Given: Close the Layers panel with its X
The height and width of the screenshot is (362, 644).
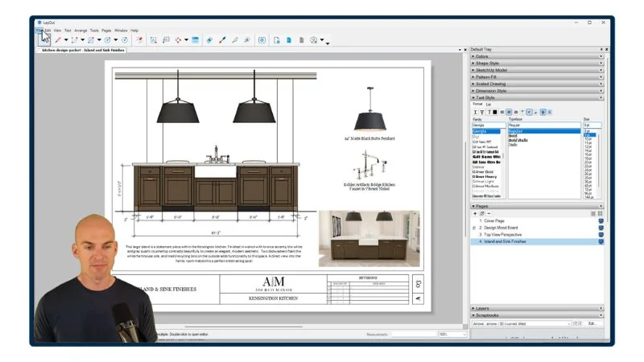Looking at the screenshot, I should [601, 308].
